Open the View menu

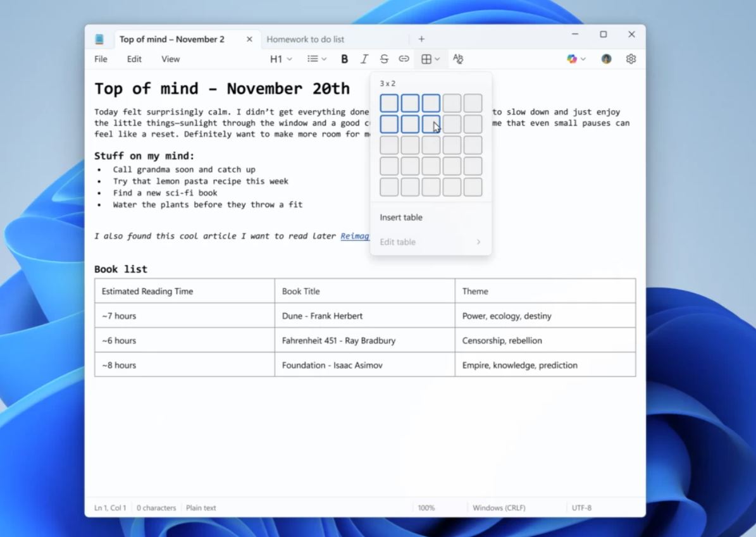[x=170, y=59]
